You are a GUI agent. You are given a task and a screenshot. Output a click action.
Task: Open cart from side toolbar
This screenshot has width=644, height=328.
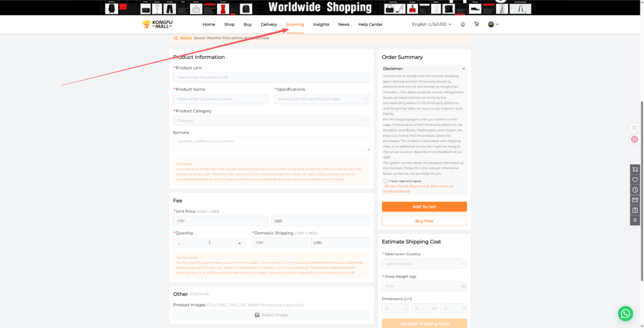pos(635,169)
